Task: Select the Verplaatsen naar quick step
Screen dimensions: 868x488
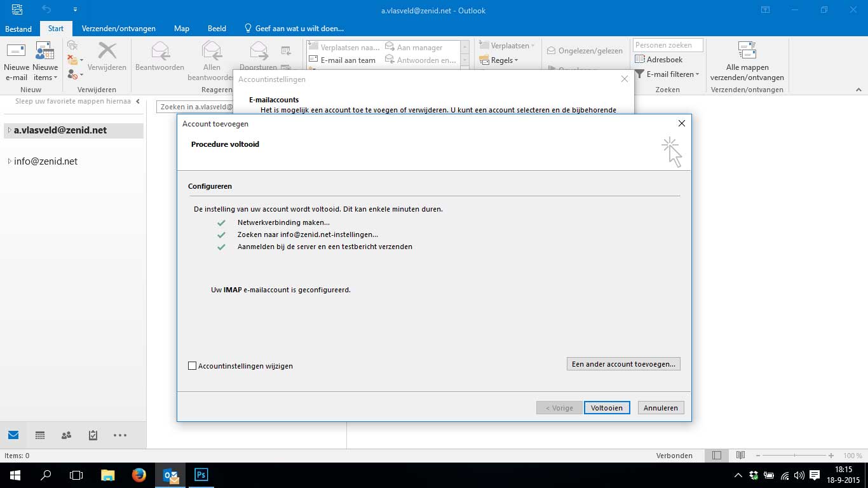Action: click(343, 47)
